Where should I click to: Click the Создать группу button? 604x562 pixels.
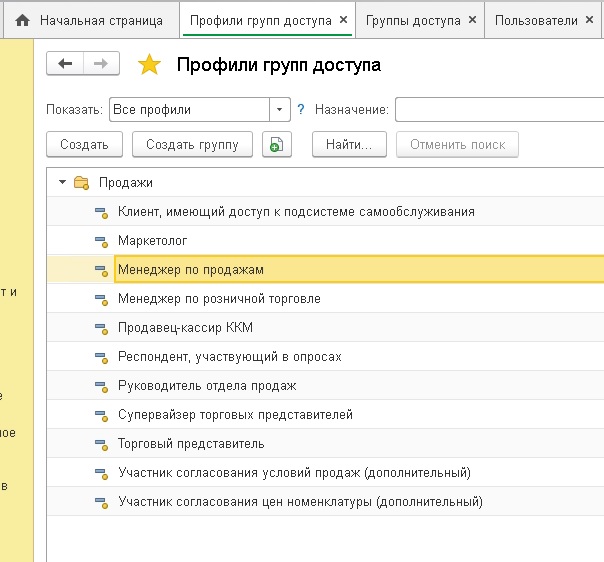click(192, 144)
